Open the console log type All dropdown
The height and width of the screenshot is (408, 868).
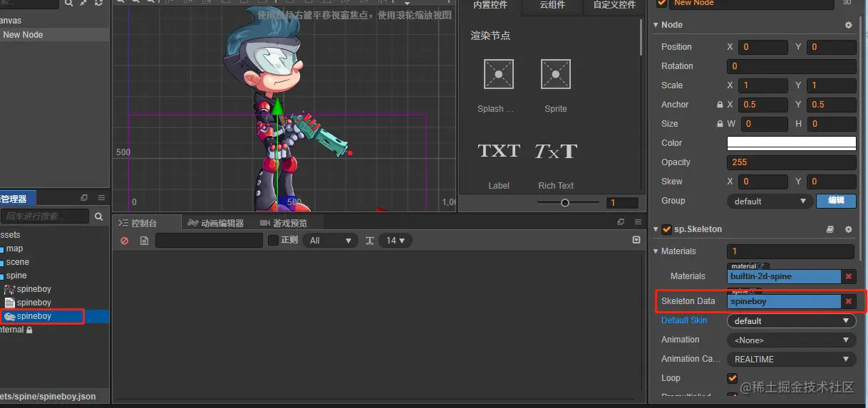[330, 241]
